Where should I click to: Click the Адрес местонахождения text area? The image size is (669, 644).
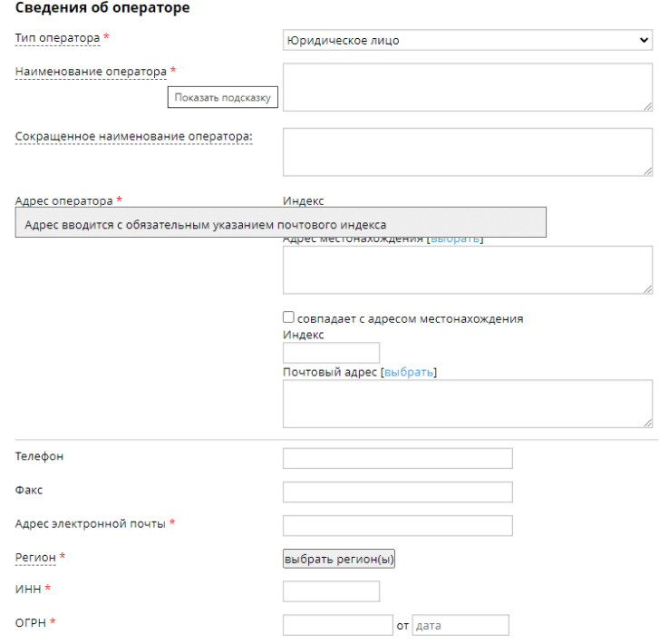[467, 270]
